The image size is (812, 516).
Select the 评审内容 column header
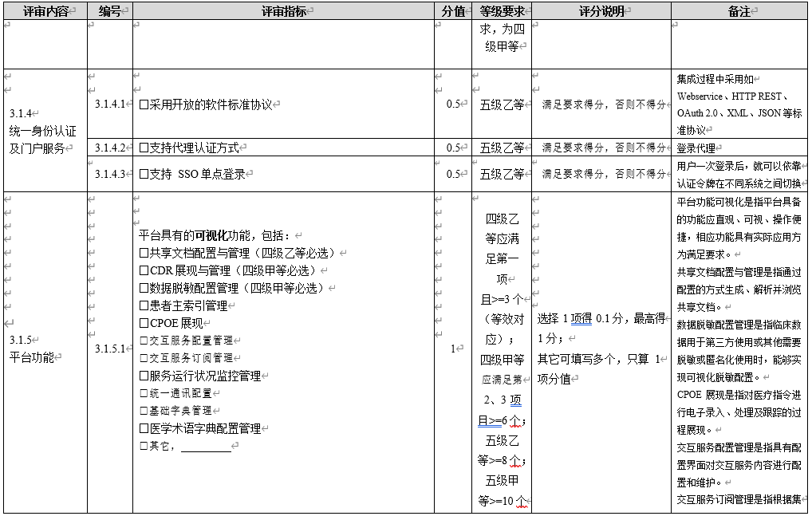click(x=45, y=11)
